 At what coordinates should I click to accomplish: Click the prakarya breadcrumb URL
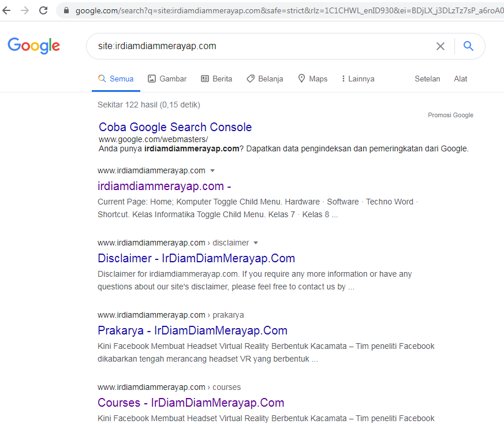pyautogui.click(x=171, y=315)
